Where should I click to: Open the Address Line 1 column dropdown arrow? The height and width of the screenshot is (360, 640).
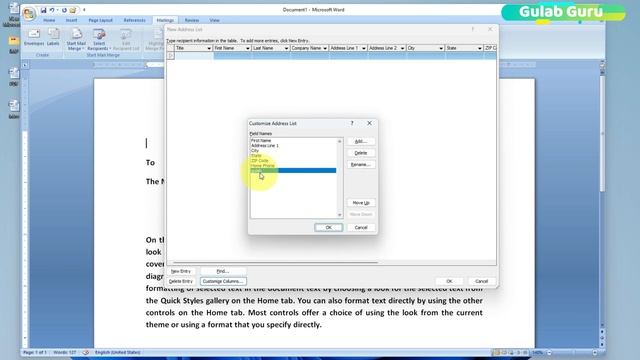[x=364, y=48]
